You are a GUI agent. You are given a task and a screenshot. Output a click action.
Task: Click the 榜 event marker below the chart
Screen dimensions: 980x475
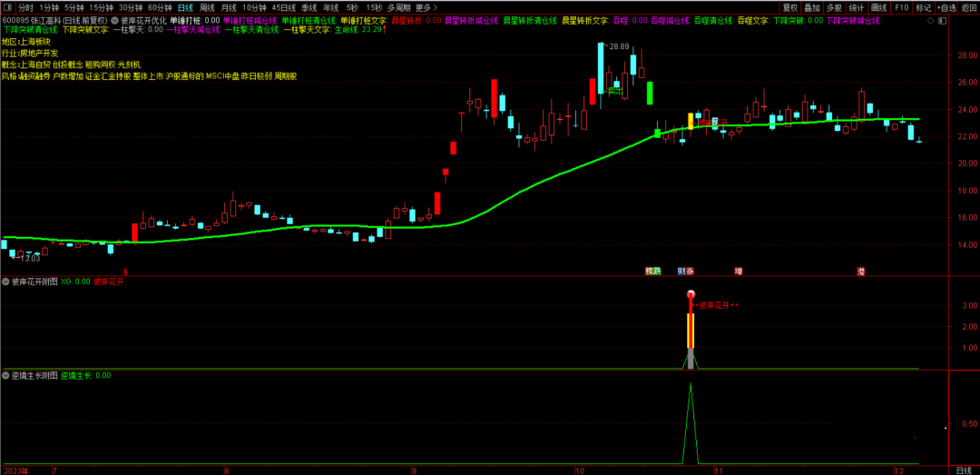pos(649,271)
